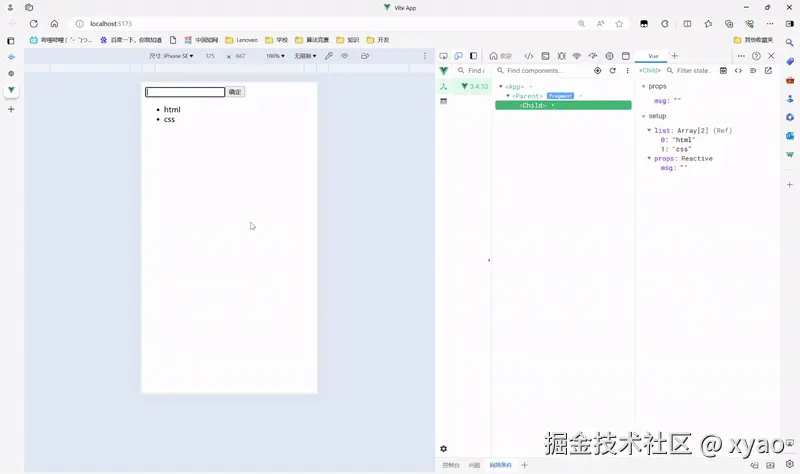Click the list item value "css"
The height and width of the screenshot is (474, 800).
click(682, 149)
